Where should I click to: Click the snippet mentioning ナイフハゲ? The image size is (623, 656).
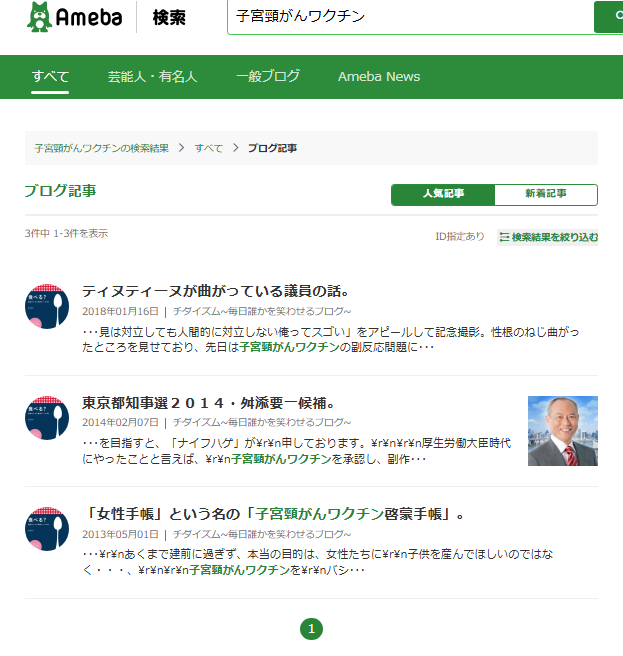point(297,451)
